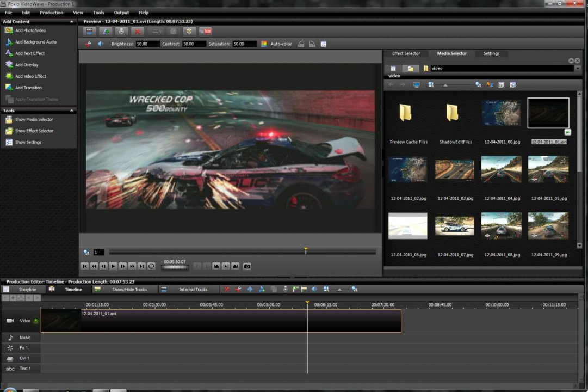This screenshot has height=392, width=588.
Task: Click the fade-in curve icon right of Auto-color
Action: coord(301,44)
